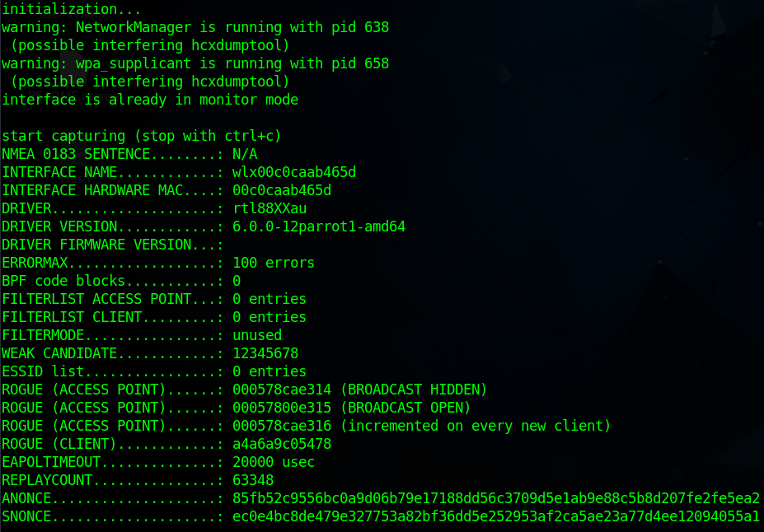
Task: Click the 'start capturing (stop with ctrl+c)' line
Action: [x=142, y=136]
